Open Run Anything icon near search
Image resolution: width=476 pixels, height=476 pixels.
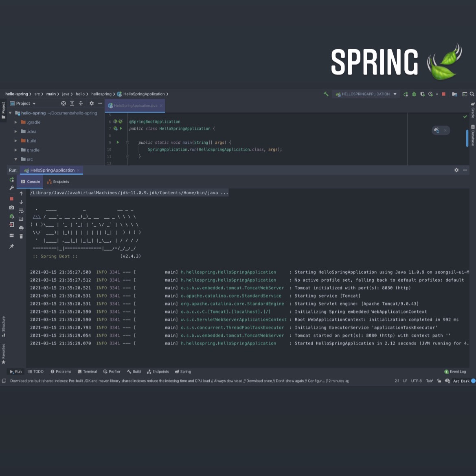click(465, 94)
